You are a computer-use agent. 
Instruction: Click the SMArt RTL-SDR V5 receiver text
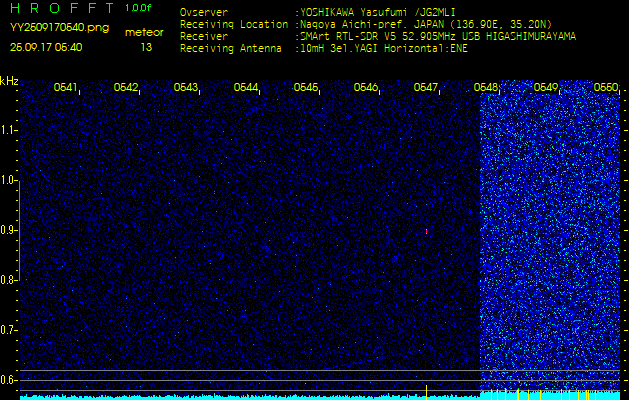[x=438, y=37]
